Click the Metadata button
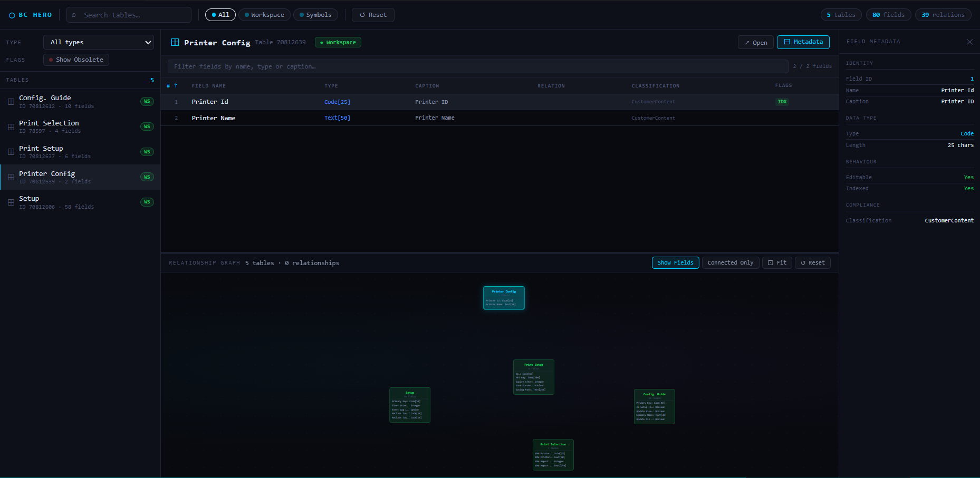Viewport: 980px width, 478px height. (x=803, y=42)
